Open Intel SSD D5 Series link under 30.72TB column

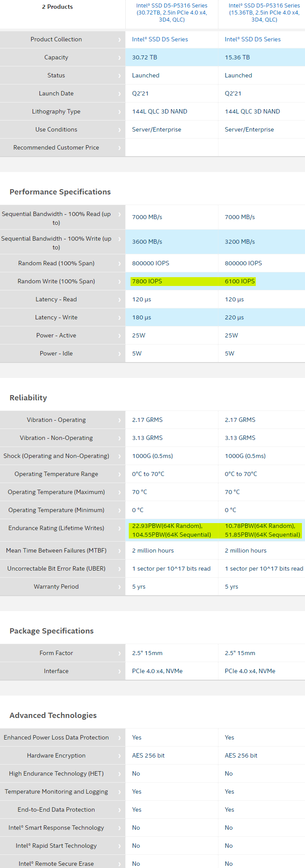pos(160,39)
